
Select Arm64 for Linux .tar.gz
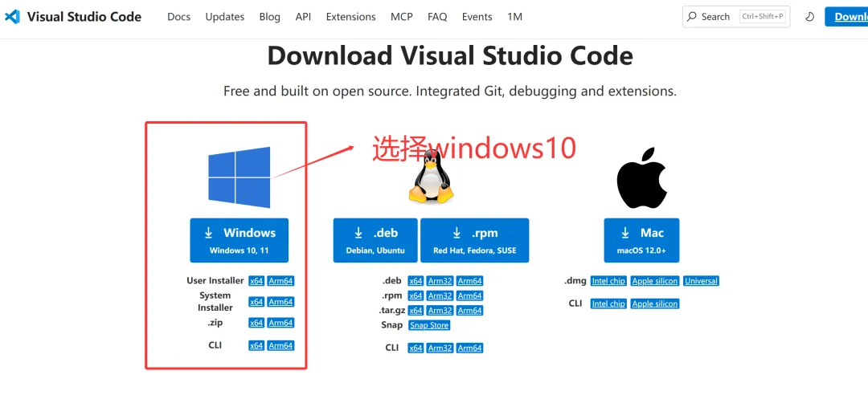pyautogui.click(x=470, y=311)
